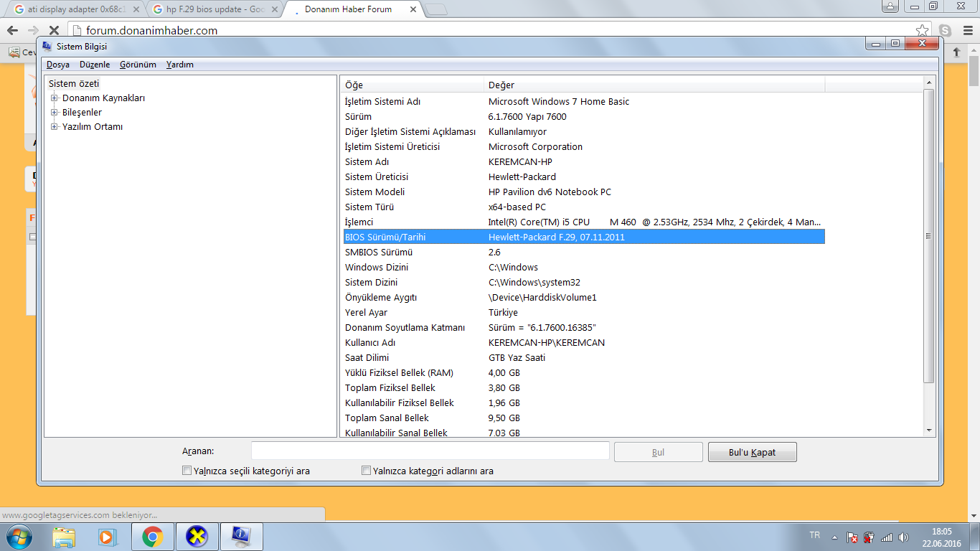Click the details list vertical scrollbar thumb
Screen dimensions: 980x551
pos(929,235)
